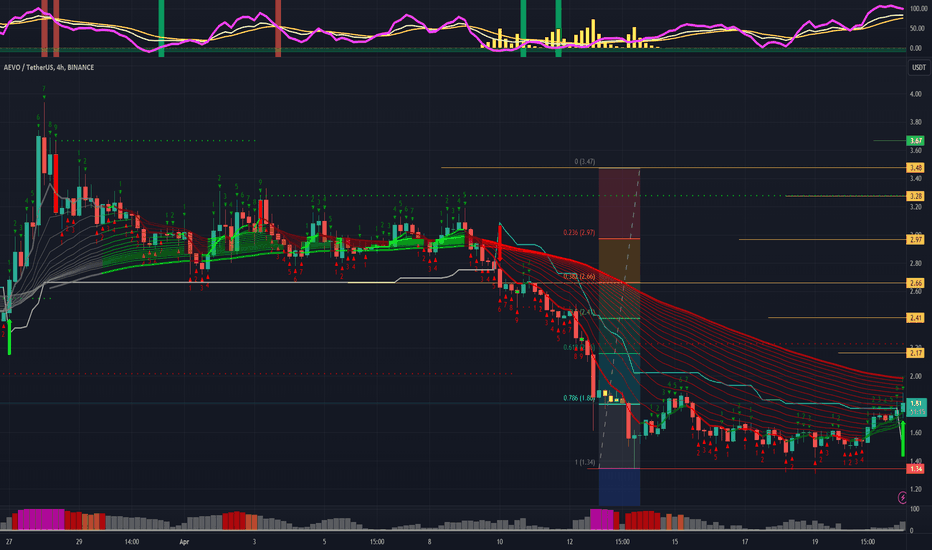Click the 4.00 price scale value
This screenshot has width=932, height=550.
(916, 94)
